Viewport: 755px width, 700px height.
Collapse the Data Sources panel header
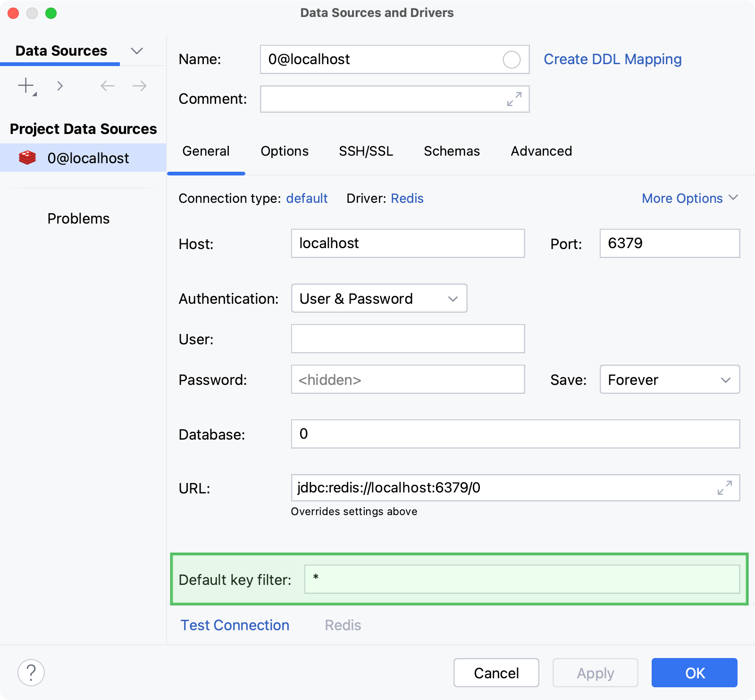click(136, 50)
